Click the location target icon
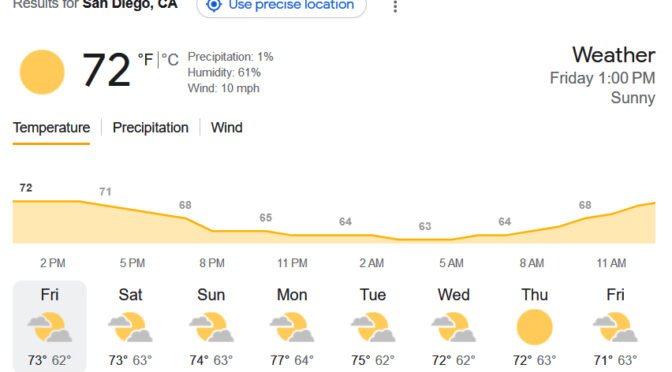The width and height of the screenshot is (672, 372). pos(213,5)
